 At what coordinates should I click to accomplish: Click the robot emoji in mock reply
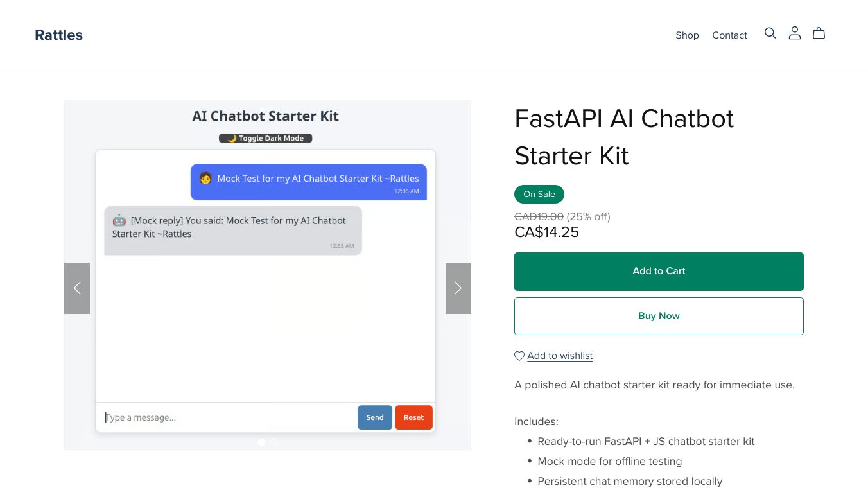(119, 220)
